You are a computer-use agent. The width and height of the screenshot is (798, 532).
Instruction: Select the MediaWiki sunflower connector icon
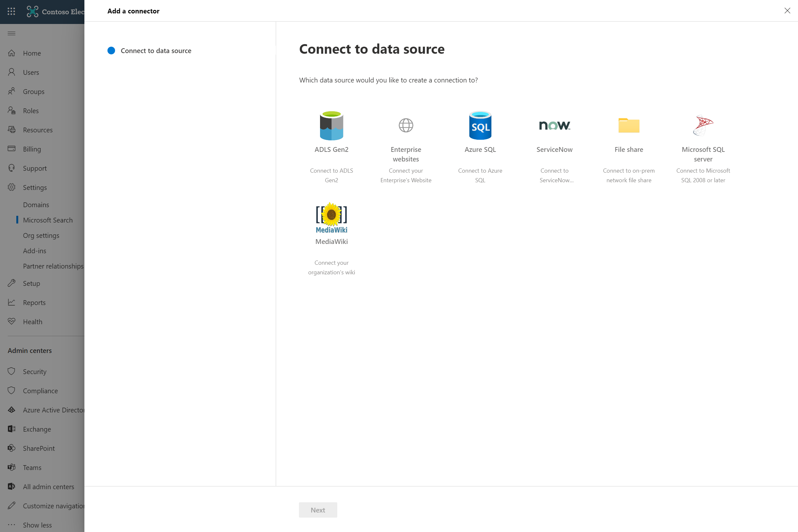click(x=331, y=217)
